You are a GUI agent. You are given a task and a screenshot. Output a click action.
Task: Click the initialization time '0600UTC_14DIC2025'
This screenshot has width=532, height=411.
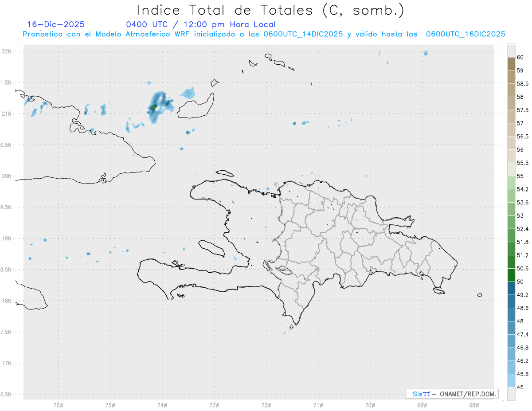[303, 34]
